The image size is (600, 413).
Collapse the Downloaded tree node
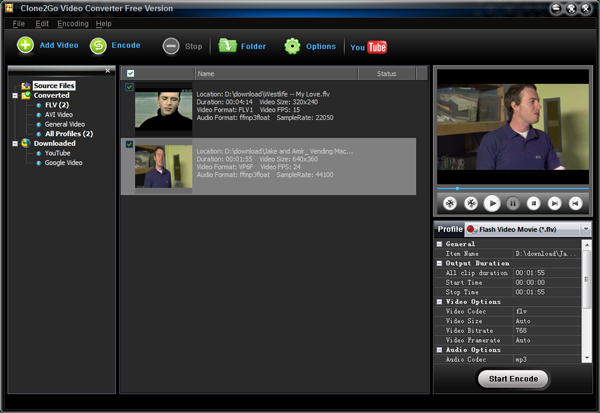tap(15, 144)
